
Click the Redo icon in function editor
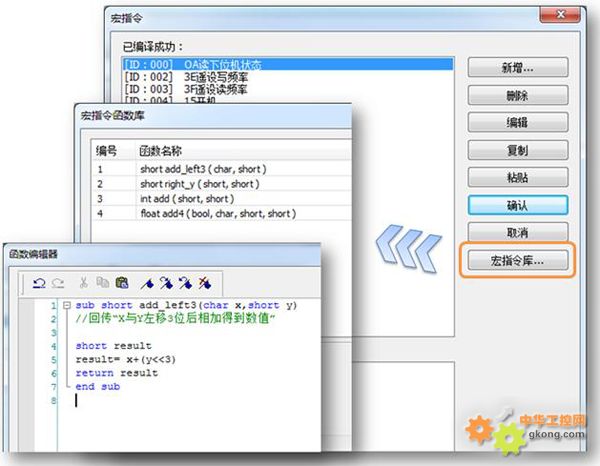pyautogui.click(x=54, y=282)
